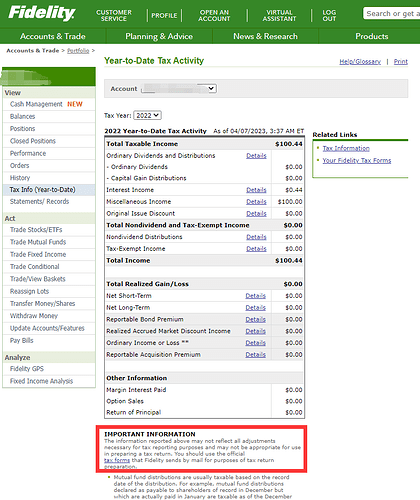
Task: Click Log Out in header
Action: click(329, 15)
